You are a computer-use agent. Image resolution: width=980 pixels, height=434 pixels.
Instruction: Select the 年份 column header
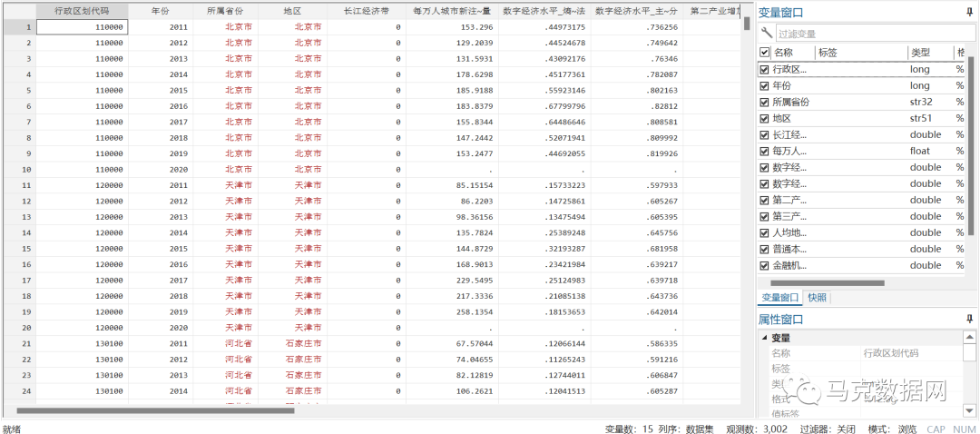(x=160, y=11)
